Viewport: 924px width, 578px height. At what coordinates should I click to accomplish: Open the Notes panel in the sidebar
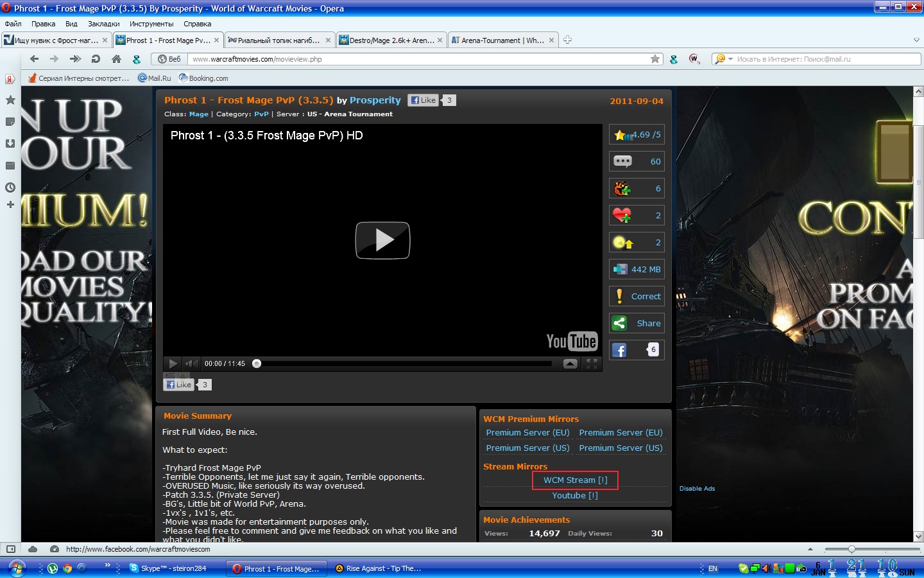tap(10, 122)
